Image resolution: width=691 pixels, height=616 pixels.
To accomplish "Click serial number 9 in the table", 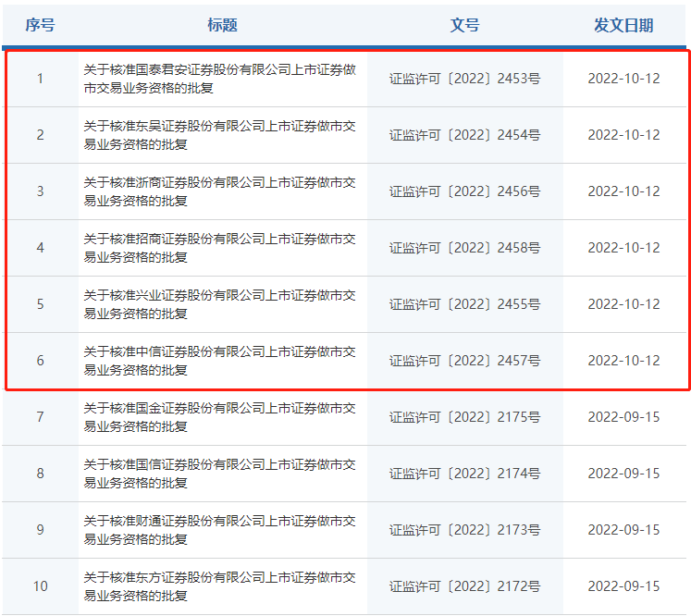I will click(x=40, y=530).
